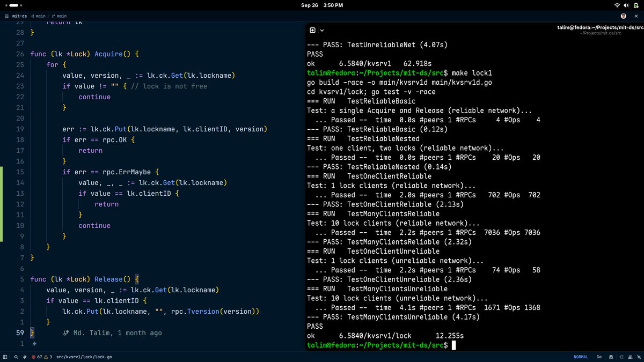The width and height of the screenshot is (644, 362).
Task: Click '12.255s' test duration in terminal
Action: (x=450, y=336)
